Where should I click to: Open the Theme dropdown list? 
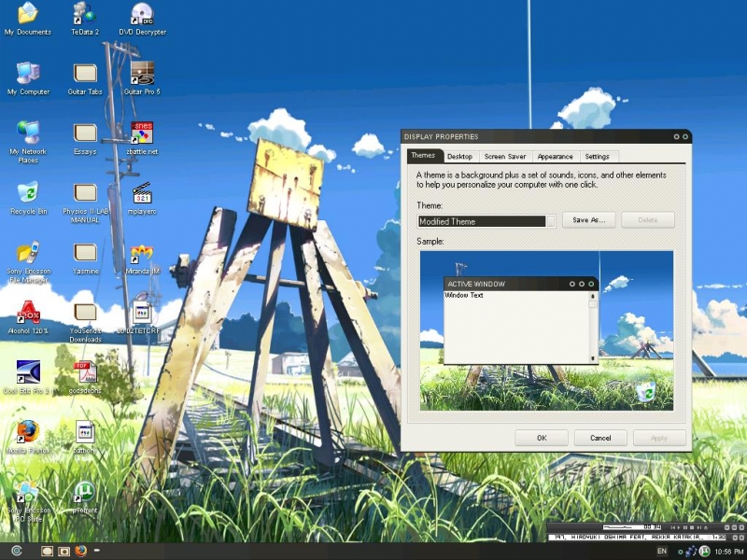tap(551, 221)
